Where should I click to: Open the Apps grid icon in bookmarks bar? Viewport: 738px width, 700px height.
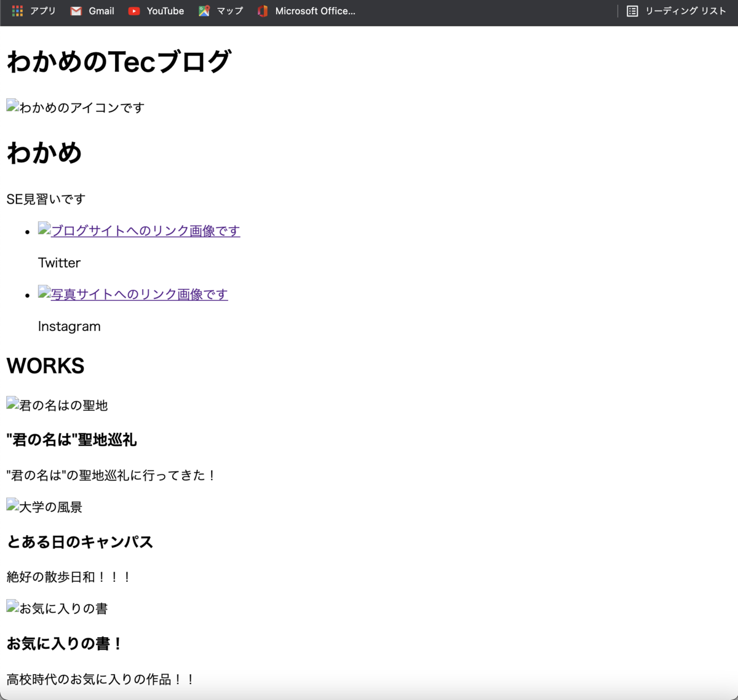click(17, 11)
